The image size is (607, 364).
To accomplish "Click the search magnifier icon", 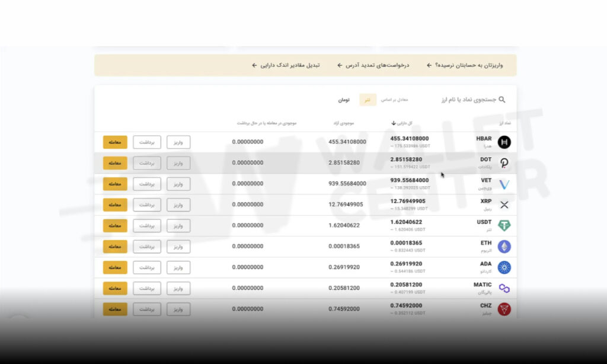I will click(502, 100).
